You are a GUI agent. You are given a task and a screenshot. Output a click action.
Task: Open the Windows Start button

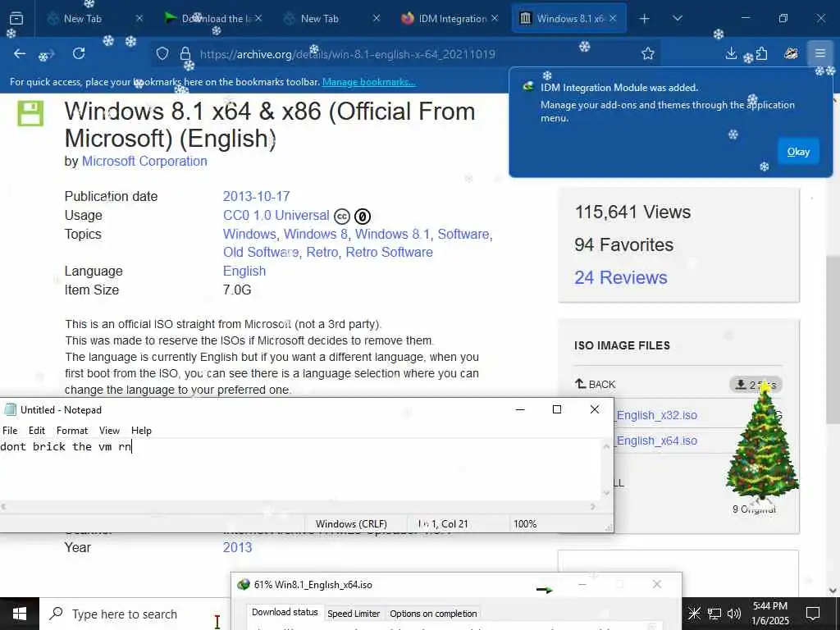(x=20, y=614)
